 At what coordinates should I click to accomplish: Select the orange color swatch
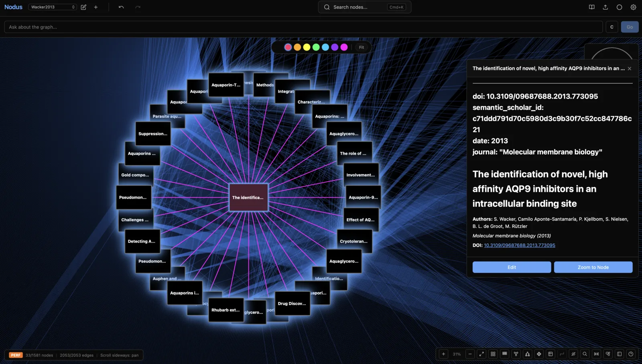(297, 47)
